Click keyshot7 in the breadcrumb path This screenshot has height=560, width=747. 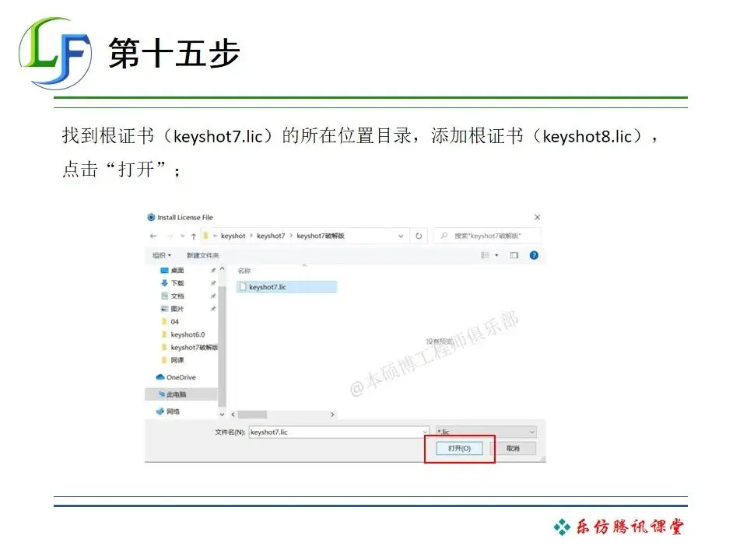pos(271,236)
